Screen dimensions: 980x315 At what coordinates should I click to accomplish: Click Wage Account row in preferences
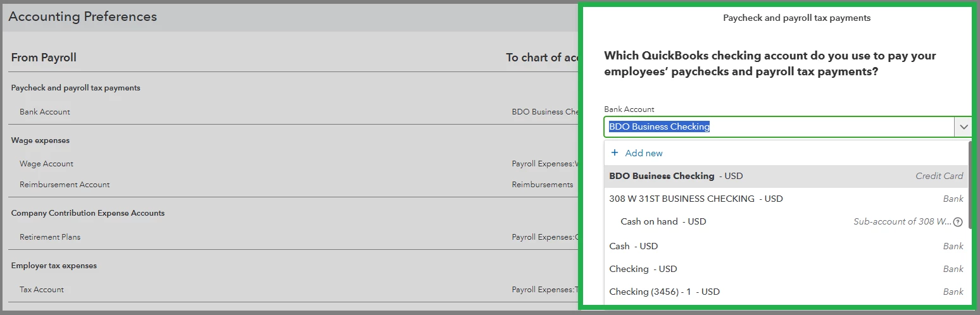coord(293,164)
